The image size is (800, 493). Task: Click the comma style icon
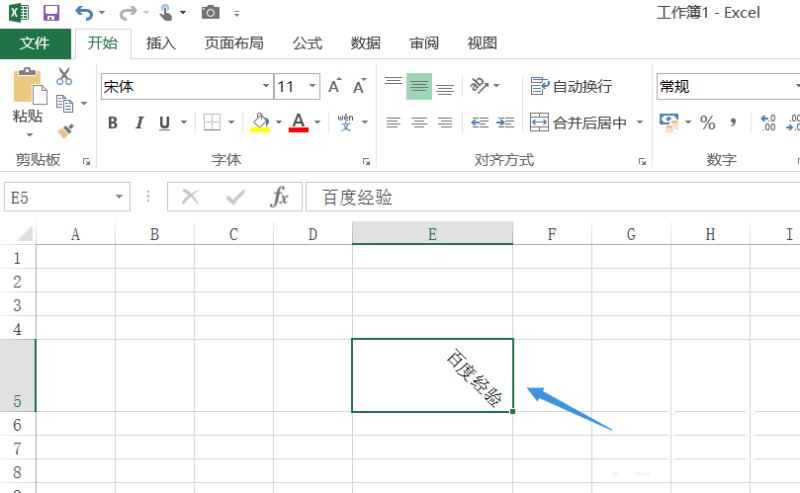click(x=733, y=122)
